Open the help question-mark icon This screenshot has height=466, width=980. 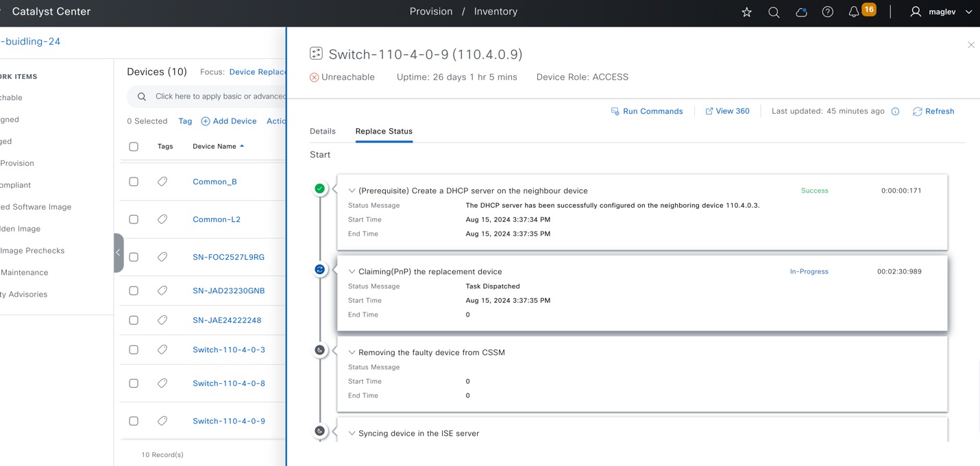(x=827, y=12)
